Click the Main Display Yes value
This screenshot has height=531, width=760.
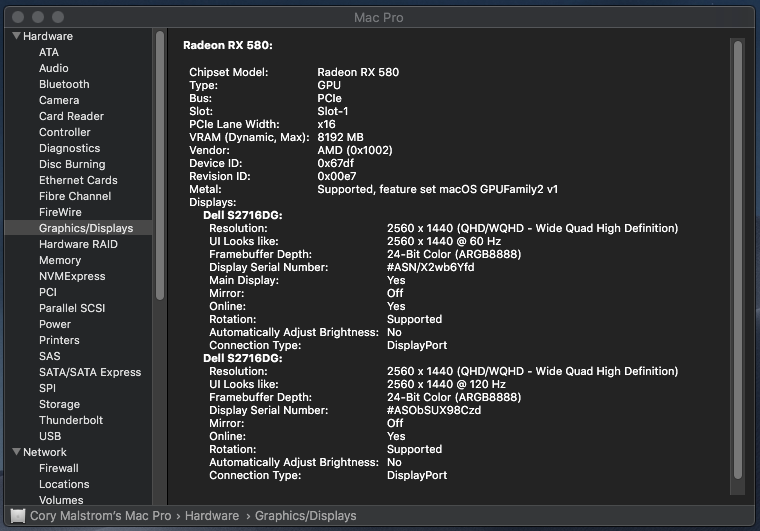(396, 280)
